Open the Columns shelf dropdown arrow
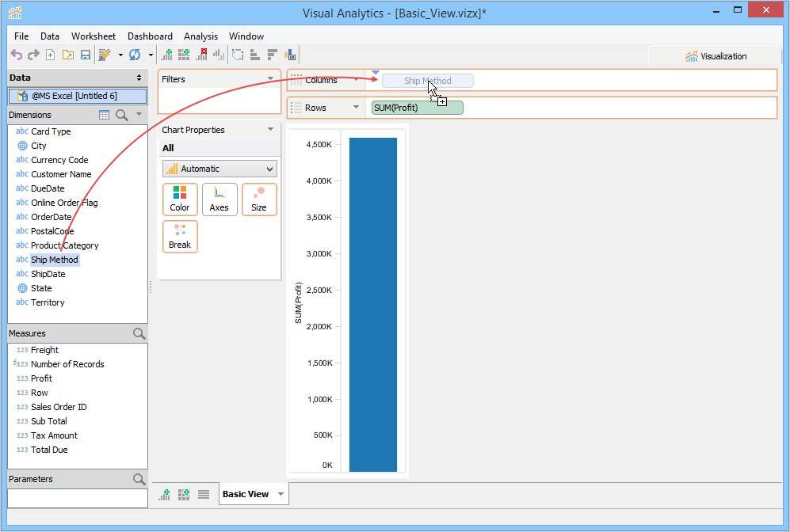 click(357, 79)
